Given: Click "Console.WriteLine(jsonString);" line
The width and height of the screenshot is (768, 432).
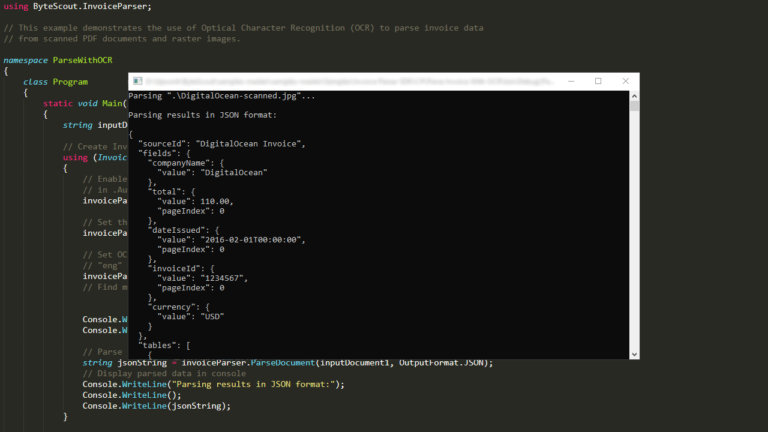Looking at the screenshot, I should pos(156,406).
